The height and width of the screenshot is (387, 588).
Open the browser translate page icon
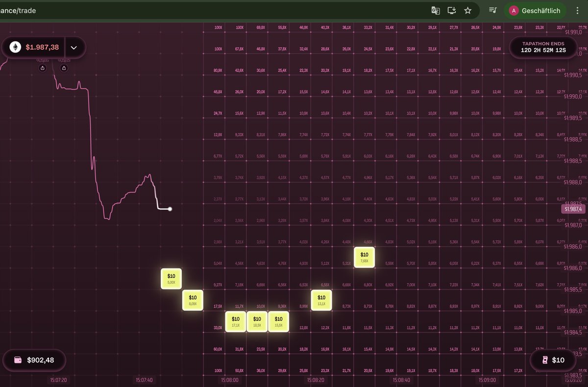[x=435, y=10]
